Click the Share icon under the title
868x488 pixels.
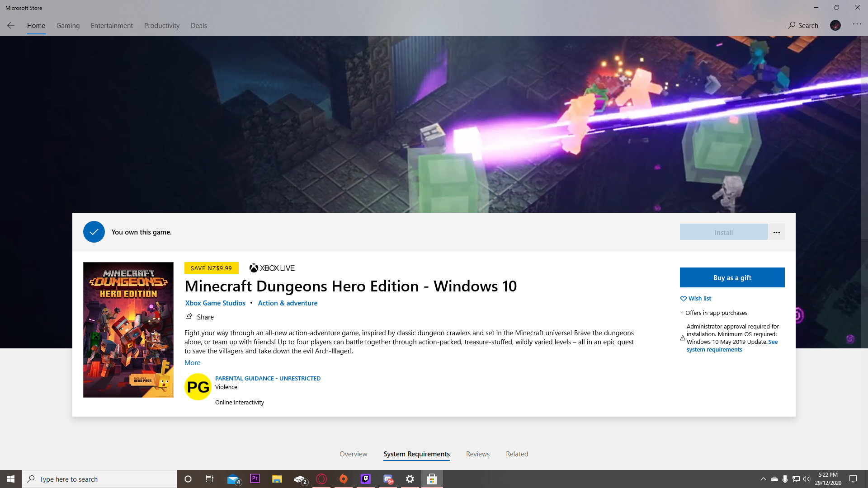tap(189, 316)
